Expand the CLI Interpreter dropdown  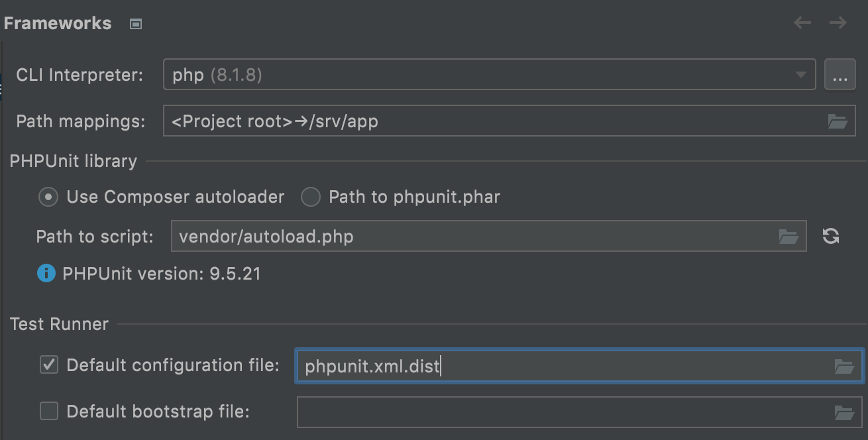(800, 75)
